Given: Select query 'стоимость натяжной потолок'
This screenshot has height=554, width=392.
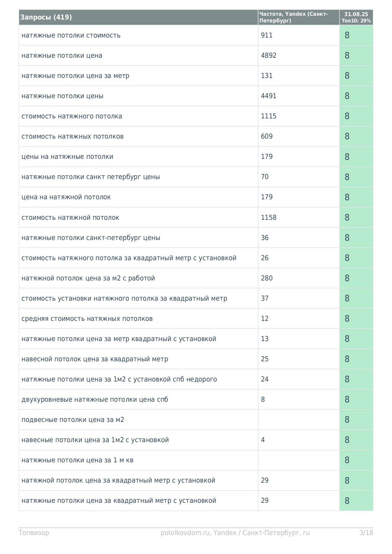Looking at the screenshot, I should click(x=70, y=218).
